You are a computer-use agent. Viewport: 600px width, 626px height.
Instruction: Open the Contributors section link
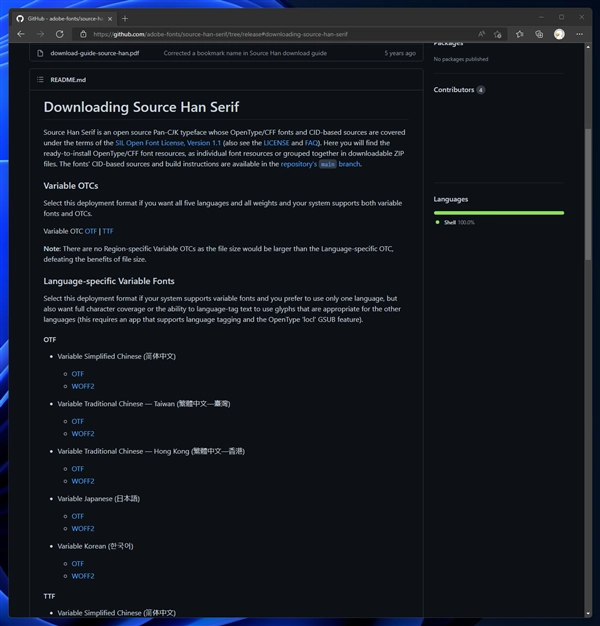pos(459,90)
